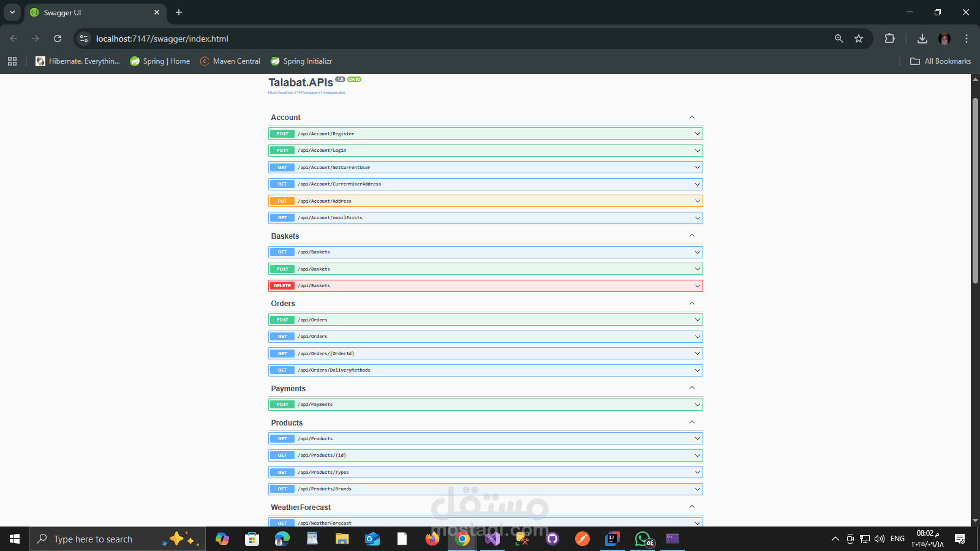
Task: Collapse the WeatherForecast section
Action: coord(692,507)
